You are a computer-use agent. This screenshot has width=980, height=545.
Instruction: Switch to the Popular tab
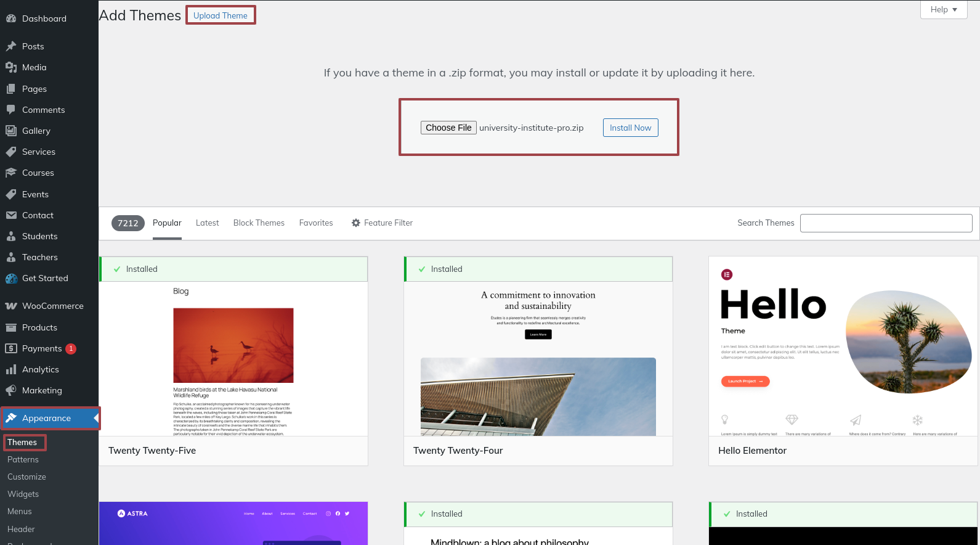[x=167, y=223]
